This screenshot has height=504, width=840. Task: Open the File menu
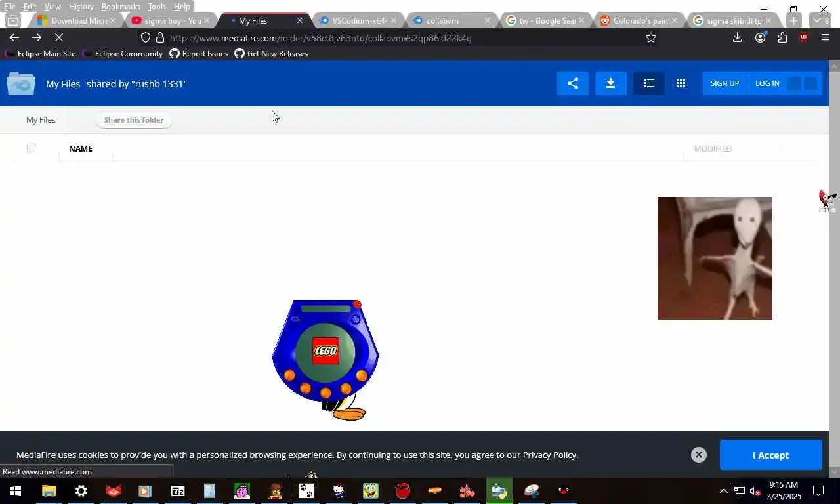click(x=10, y=7)
